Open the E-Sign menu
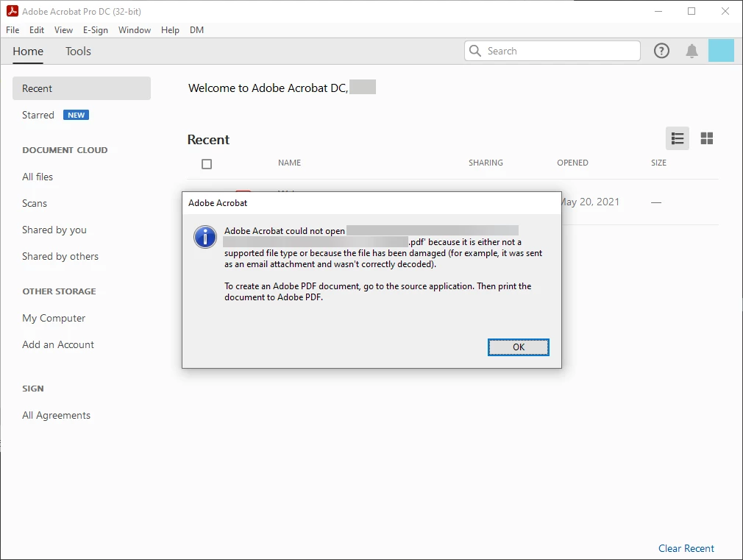This screenshot has width=743, height=560. (x=95, y=30)
